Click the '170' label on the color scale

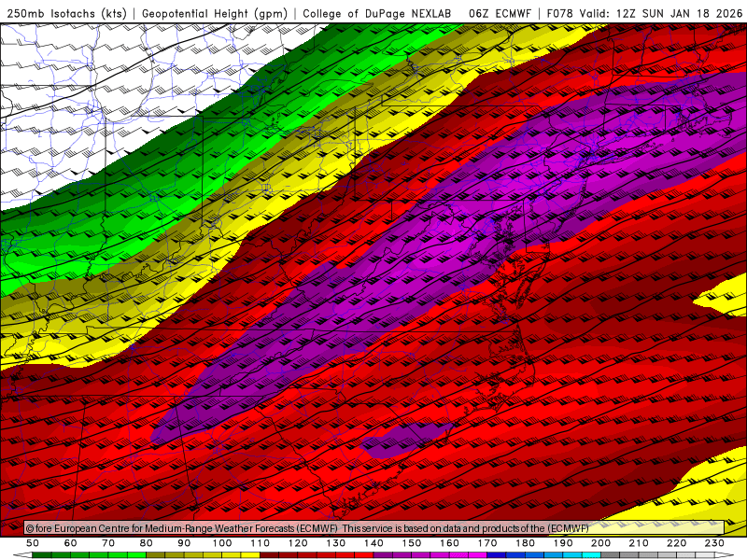487,543
